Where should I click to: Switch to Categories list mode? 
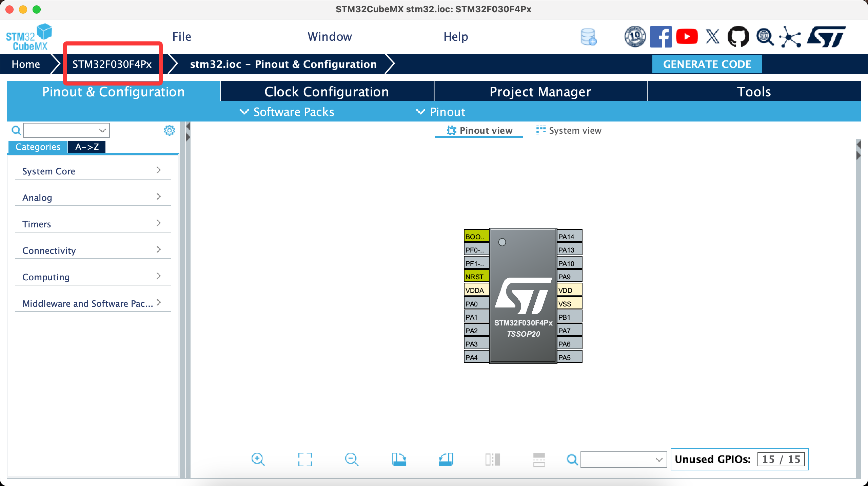click(38, 147)
